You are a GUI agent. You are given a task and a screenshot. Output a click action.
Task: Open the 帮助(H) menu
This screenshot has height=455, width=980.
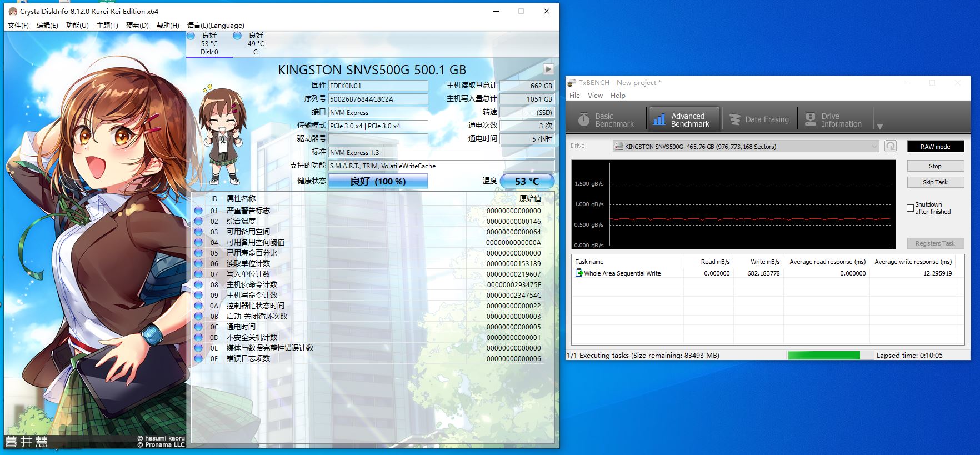tap(168, 26)
